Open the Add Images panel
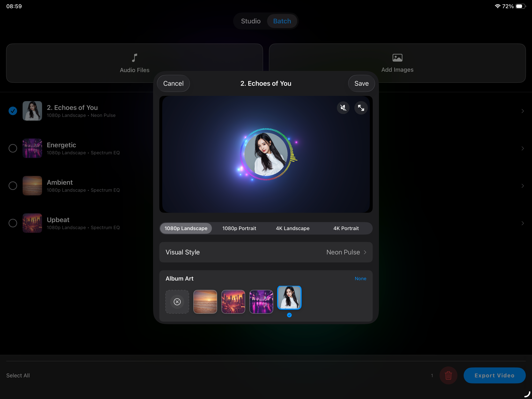Viewport: 532px width, 399px height. [397, 63]
